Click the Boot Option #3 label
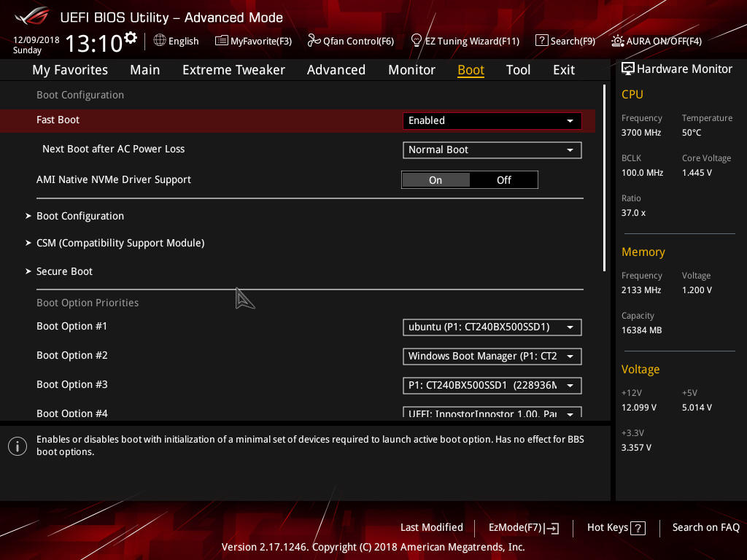The width and height of the screenshot is (747, 560). [x=72, y=384]
